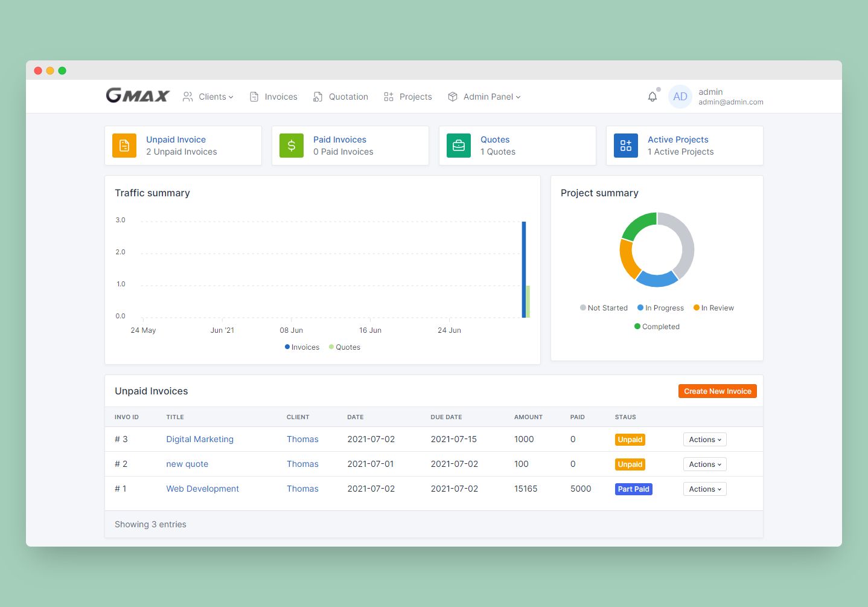Open the Unpaid Invoice card link

pyautogui.click(x=176, y=140)
